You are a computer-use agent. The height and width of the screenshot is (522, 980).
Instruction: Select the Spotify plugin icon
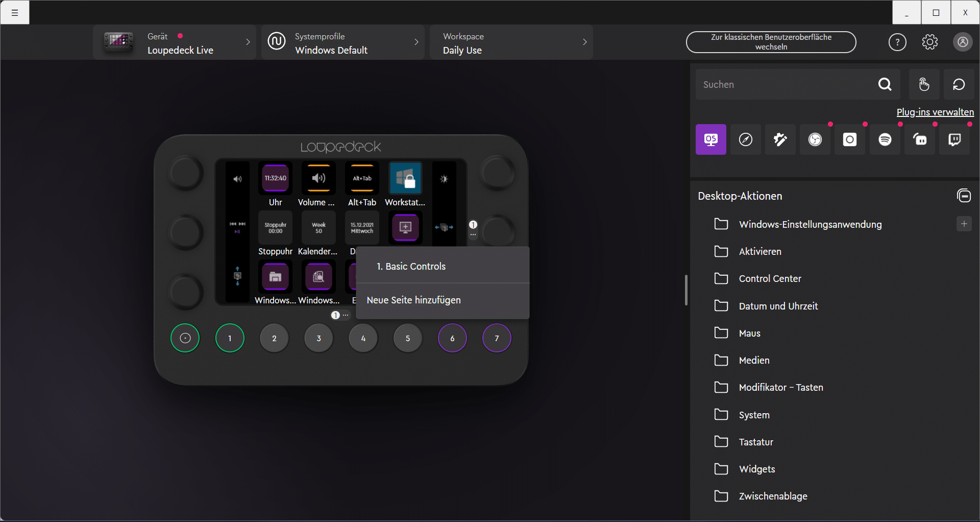[x=885, y=139]
